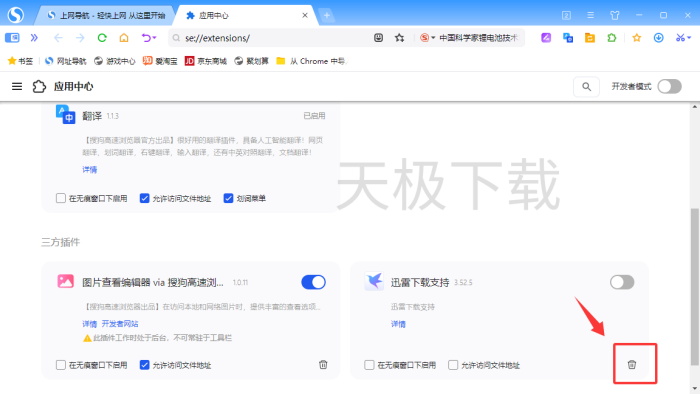Open the 爱淘宝 bookmark

(x=160, y=61)
